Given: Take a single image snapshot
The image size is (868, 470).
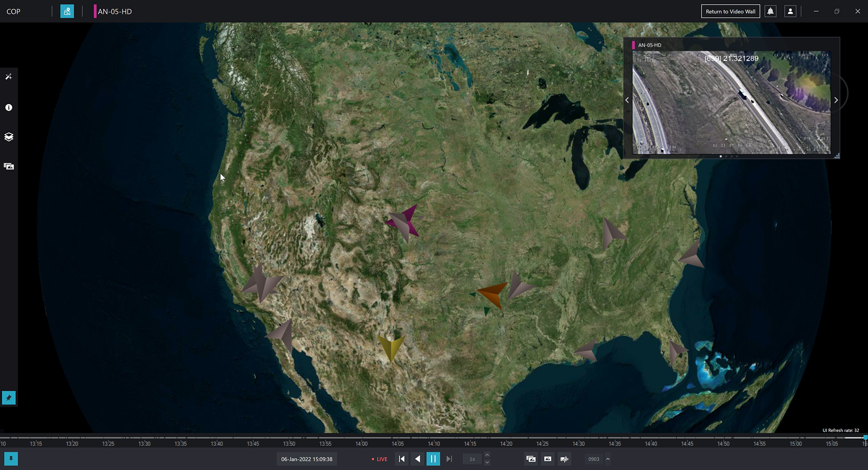Looking at the screenshot, I should tap(547, 459).
